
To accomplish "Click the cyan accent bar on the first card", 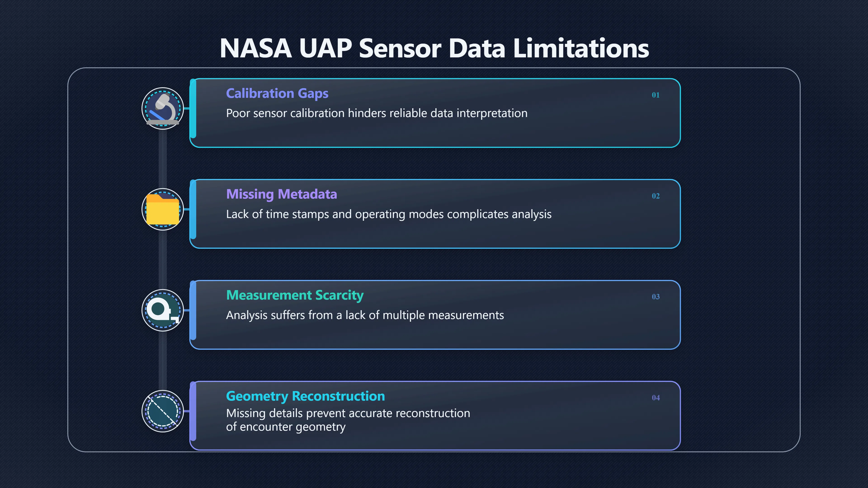I will pyautogui.click(x=193, y=108).
